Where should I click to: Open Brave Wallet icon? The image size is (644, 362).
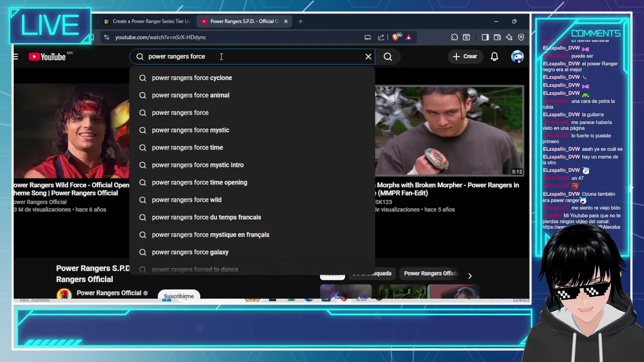(497, 37)
